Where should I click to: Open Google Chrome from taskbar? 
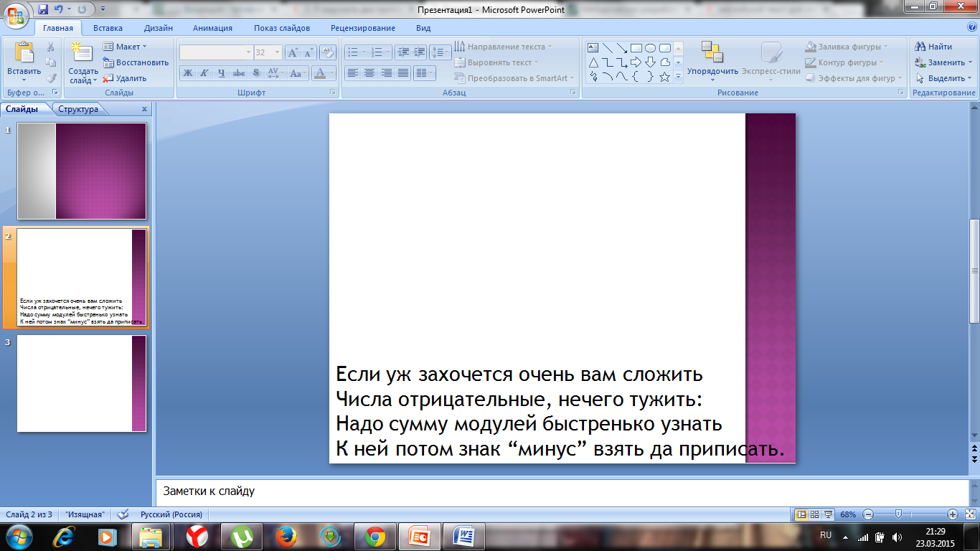pyautogui.click(x=374, y=537)
